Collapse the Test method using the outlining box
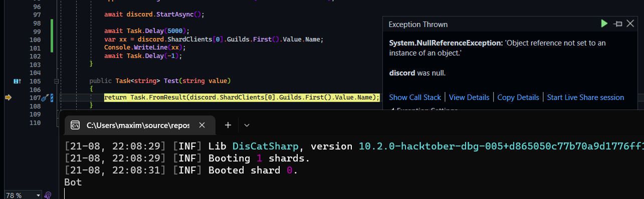This screenshot has width=644, height=199. click(x=57, y=81)
